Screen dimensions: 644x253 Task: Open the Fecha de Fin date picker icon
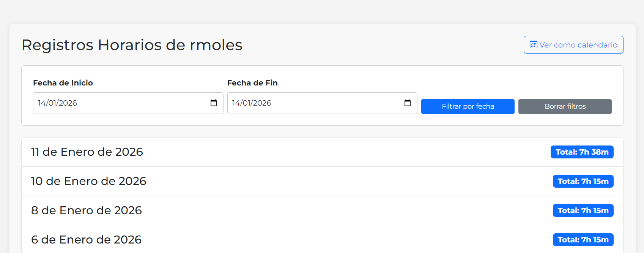click(x=408, y=103)
